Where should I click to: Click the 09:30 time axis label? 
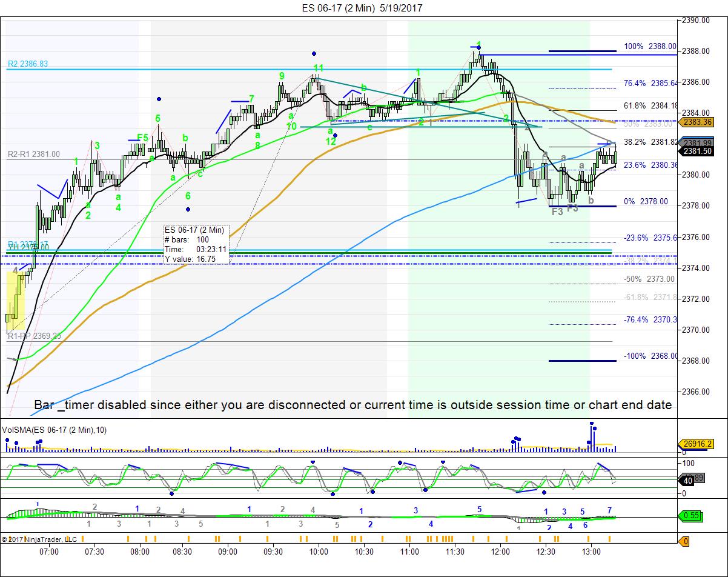click(x=273, y=552)
